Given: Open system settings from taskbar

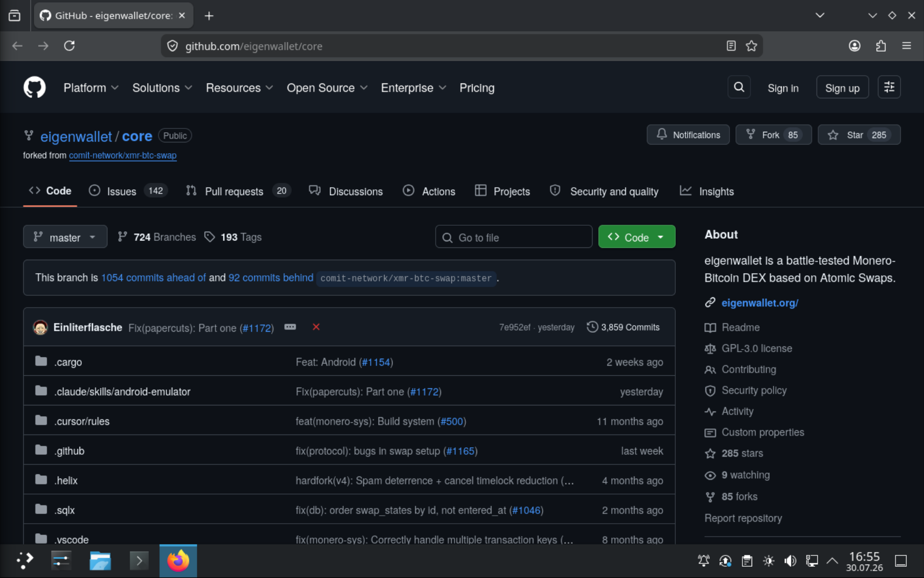Looking at the screenshot, I should (61, 561).
